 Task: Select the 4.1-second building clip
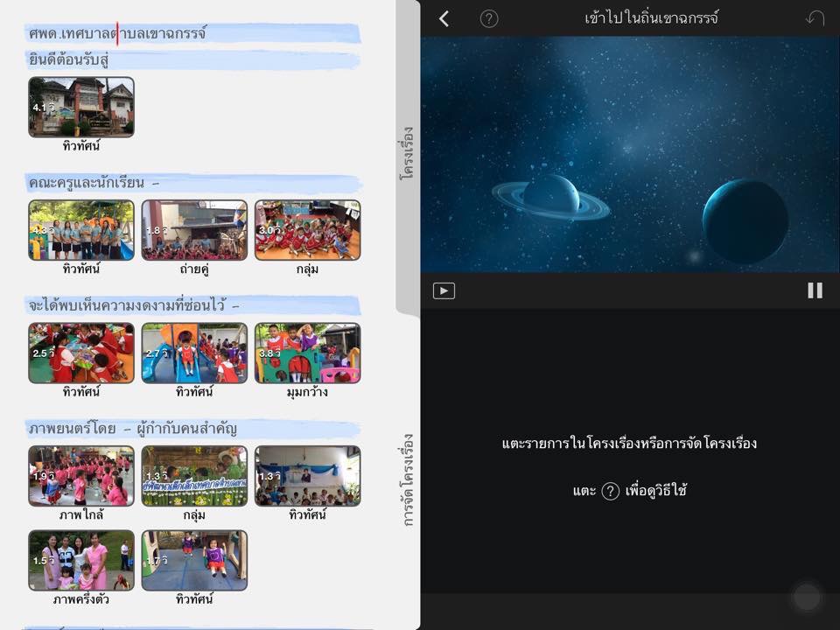tap(81, 107)
